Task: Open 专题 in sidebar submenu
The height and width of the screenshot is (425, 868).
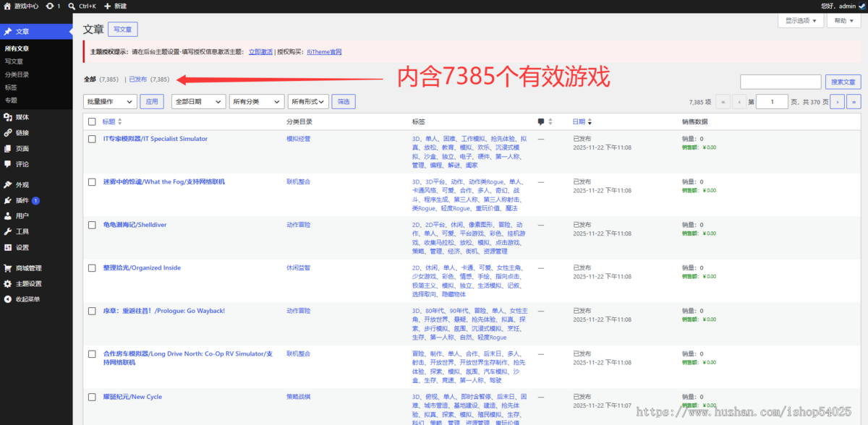Action: coord(11,100)
